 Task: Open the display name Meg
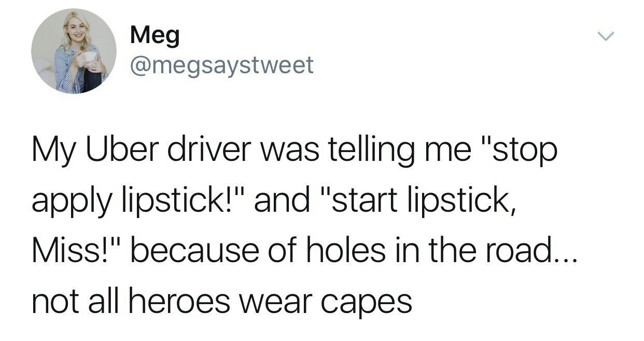coord(155,36)
